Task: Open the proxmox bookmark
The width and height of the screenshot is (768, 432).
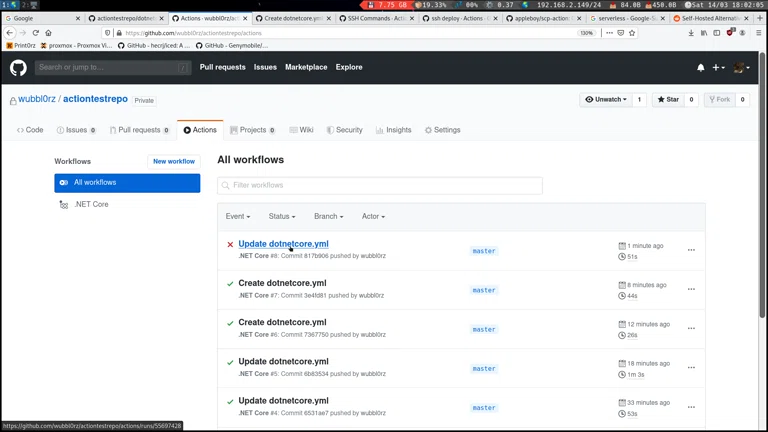Action: 76,46
